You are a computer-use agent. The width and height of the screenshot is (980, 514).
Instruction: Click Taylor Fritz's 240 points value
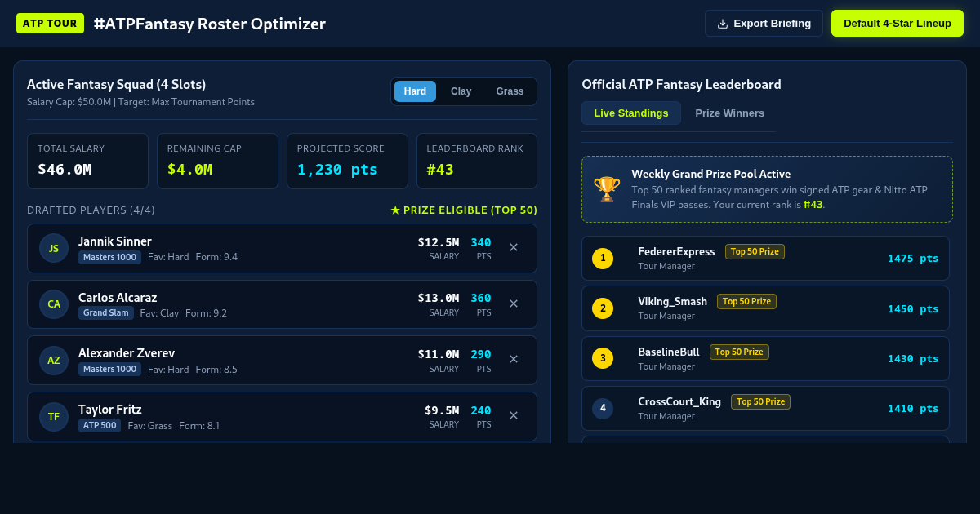tap(481, 410)
